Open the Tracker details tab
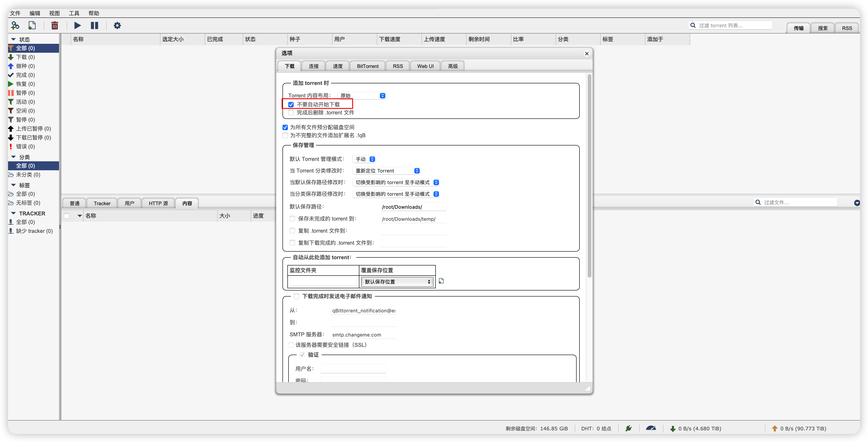Viewport: 868px width, 442px height. (x=102, y=203)
